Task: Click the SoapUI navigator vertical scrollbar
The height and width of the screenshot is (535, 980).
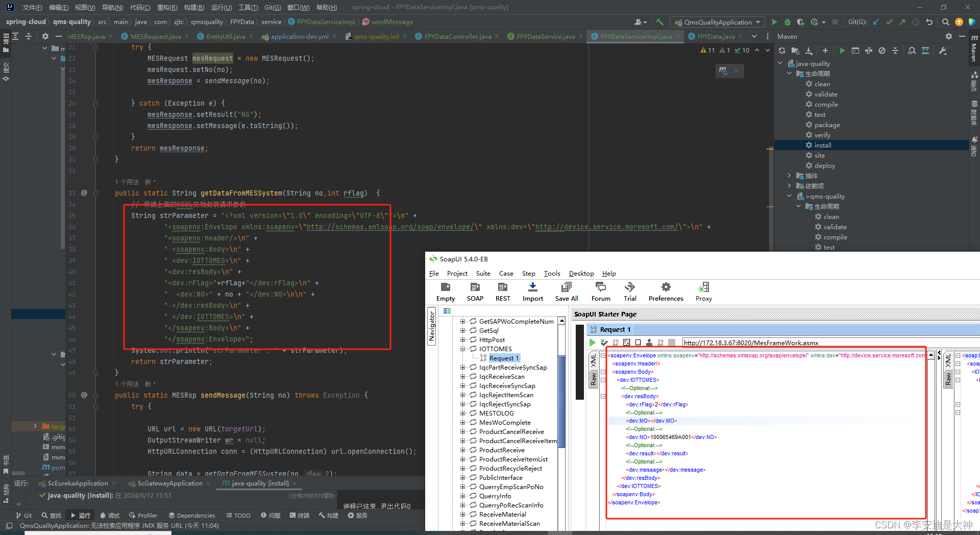Action: pyautogui.click(x=561, y=401)
